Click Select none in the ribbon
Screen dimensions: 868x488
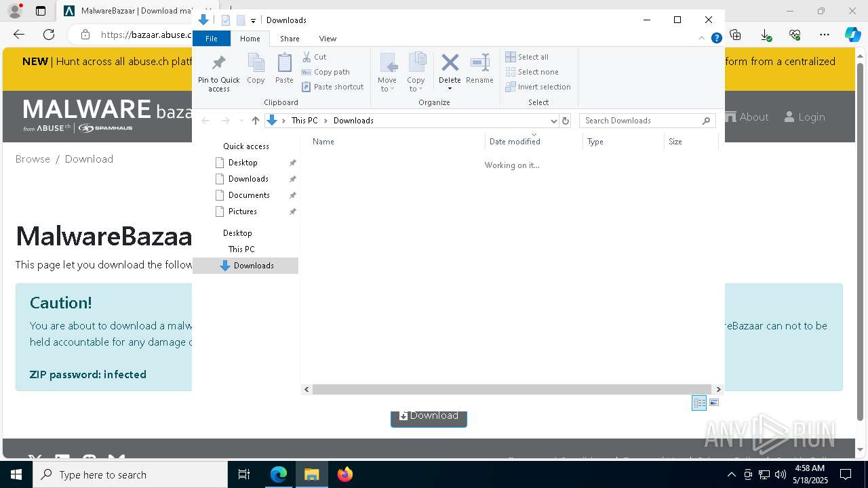(x=532, y=72)
